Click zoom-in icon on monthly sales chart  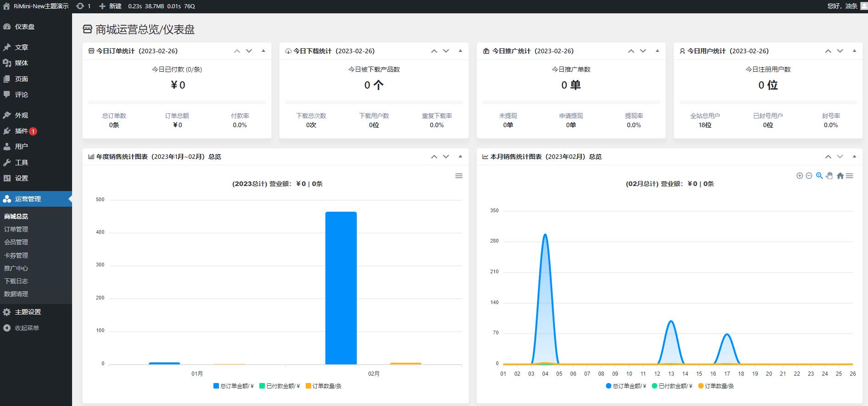pos(800,176)
